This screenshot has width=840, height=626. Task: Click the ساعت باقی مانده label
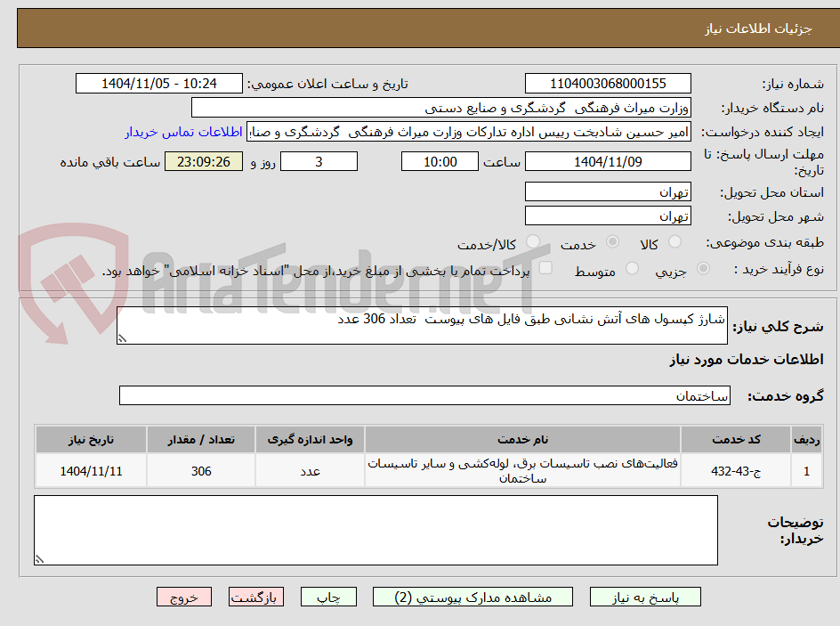pos(109,162)
